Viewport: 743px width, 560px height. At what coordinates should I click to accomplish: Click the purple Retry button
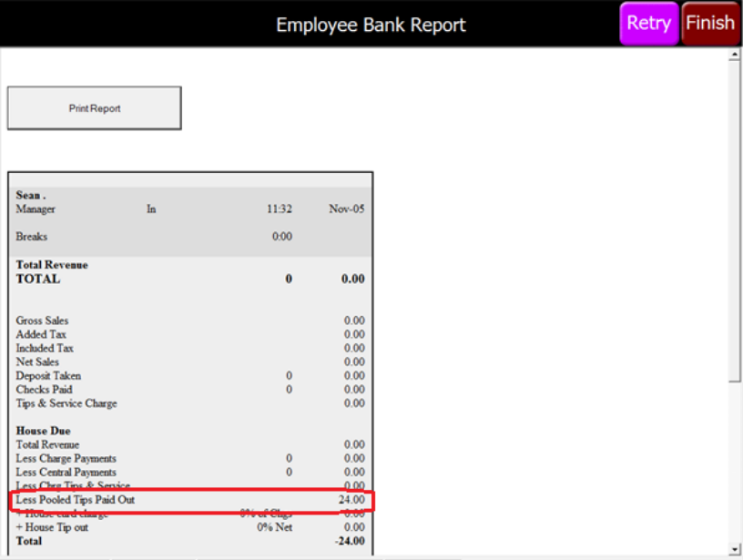click(x=648, y=23)
